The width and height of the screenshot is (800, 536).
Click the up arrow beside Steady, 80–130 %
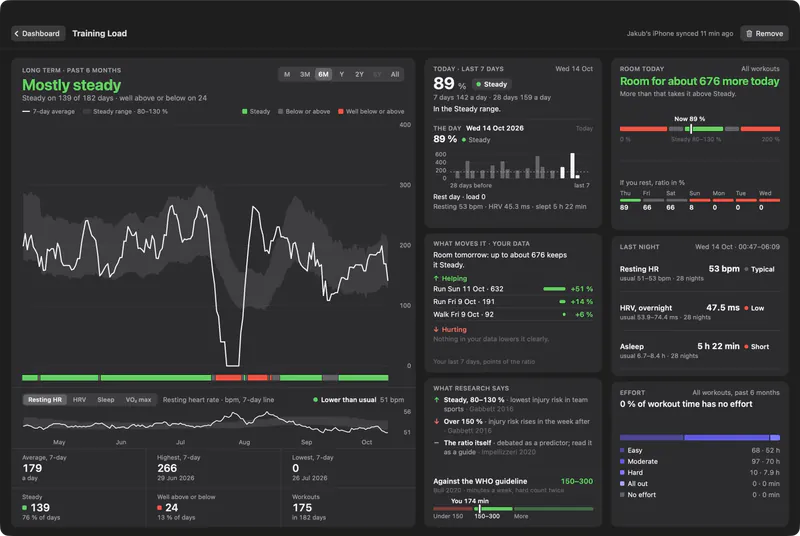(436, 400)
